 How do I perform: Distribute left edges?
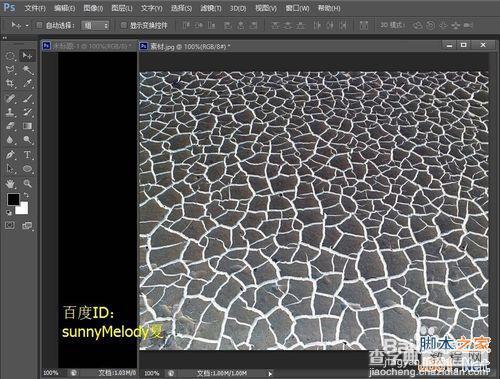pyautogui.click(x=317, y=25)
